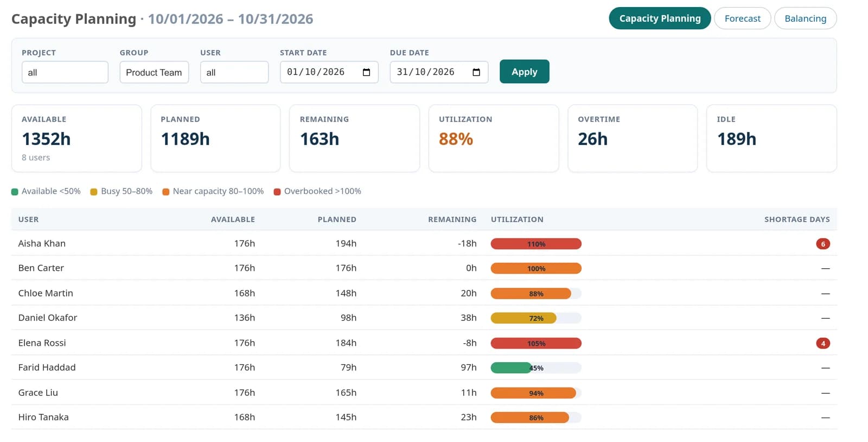Click the Planned 1189h summary card

pyautogui.click(x=215, y=138)
